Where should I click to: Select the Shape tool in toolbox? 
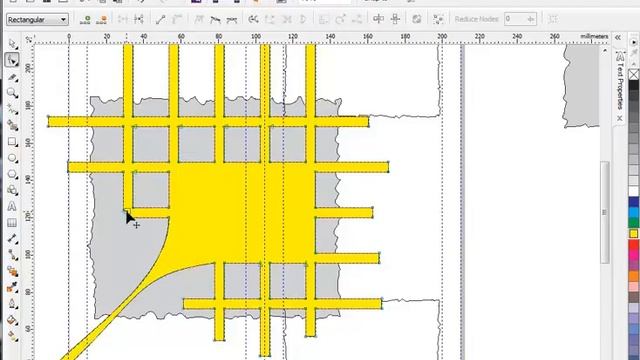pos(12,60)
